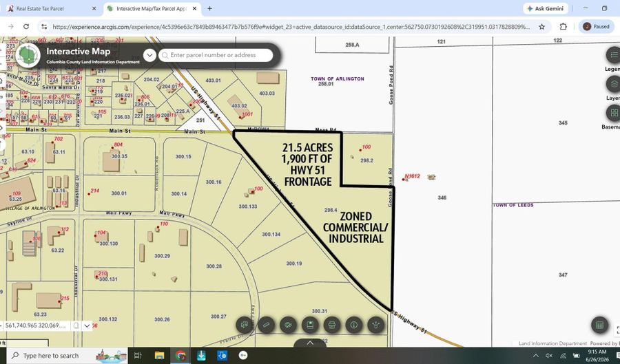
Task: Open the search source dropdown chevron
Action: (149, 55)
